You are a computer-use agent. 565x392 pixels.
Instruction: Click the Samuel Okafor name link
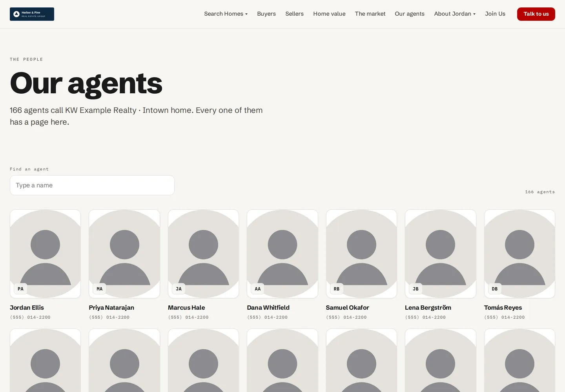[x=347, y=308]
